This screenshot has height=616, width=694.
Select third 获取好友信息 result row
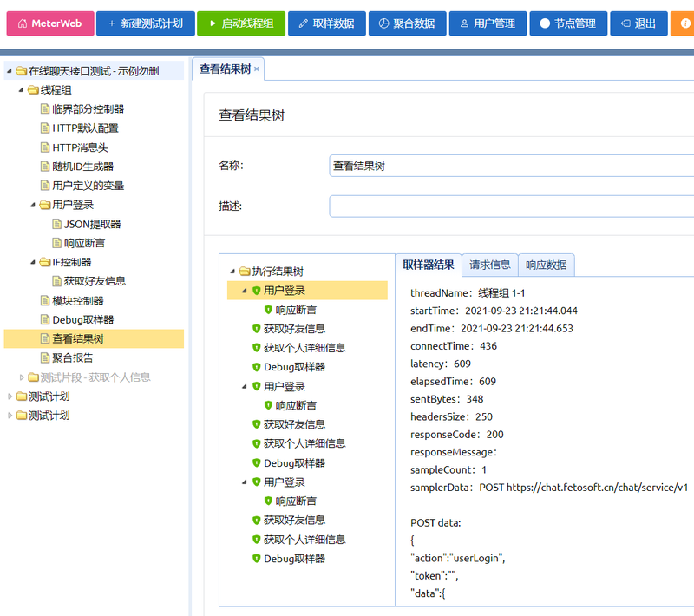click(x=294, y=521)
